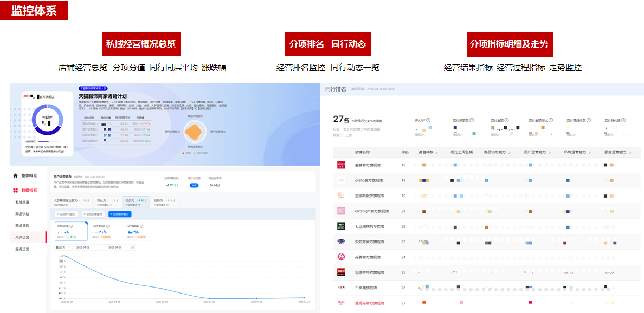
Task: Open 商品导购 in the sidebar
Action: click(x=22, y=226)
